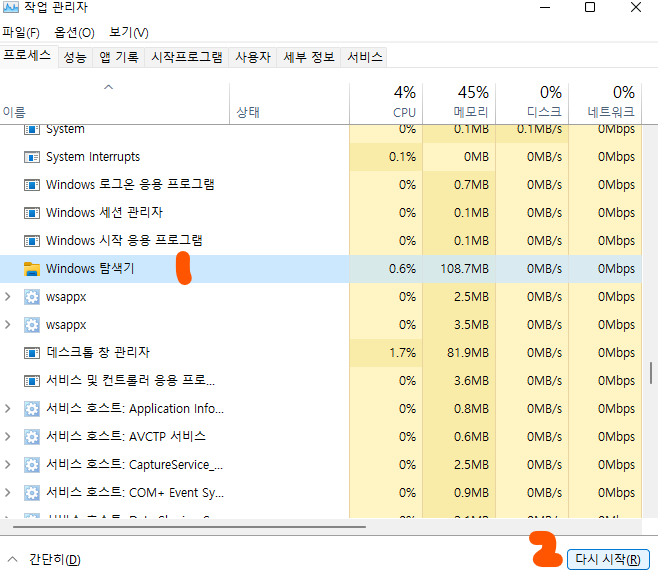Switch to the 사용자 tab
Viewport: 658px width, 579px height.
coord(253,57)
